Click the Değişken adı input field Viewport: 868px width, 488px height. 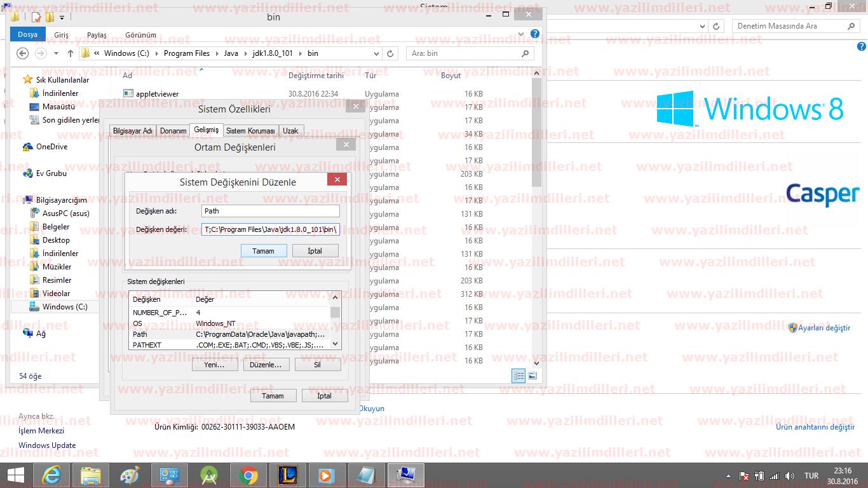click(271, 211)
